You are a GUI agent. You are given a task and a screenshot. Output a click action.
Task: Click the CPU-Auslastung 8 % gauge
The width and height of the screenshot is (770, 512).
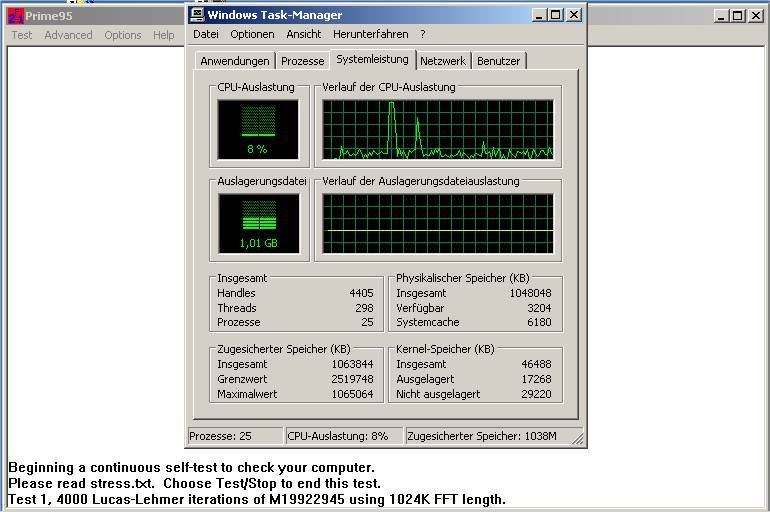(x=258, y=130)
